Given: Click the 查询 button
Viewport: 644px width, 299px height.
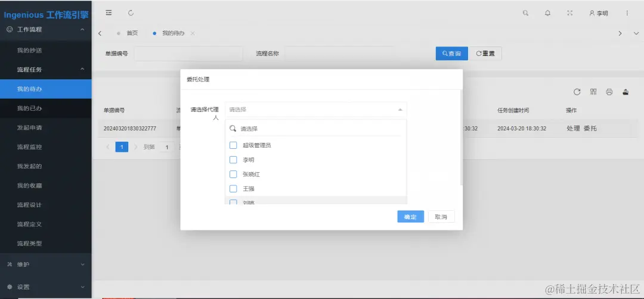Looking at the screenshot, I should 452,54.
